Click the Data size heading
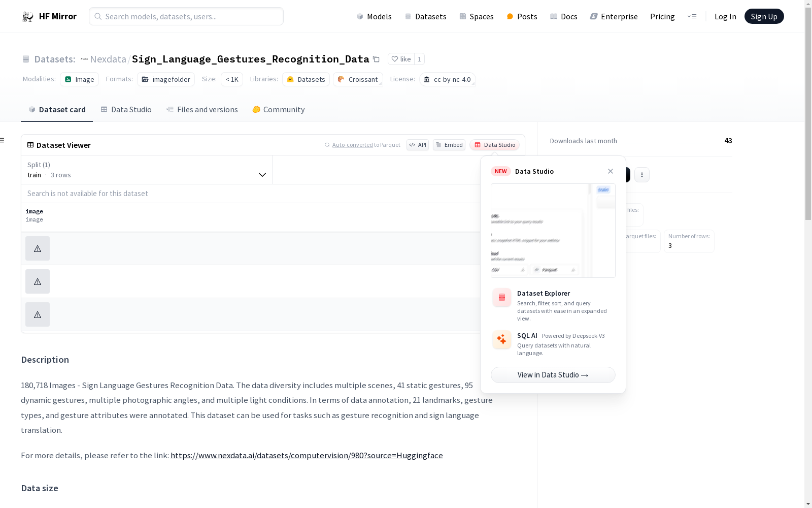Viewport: 812px width, 508px height. click(40, 488)
